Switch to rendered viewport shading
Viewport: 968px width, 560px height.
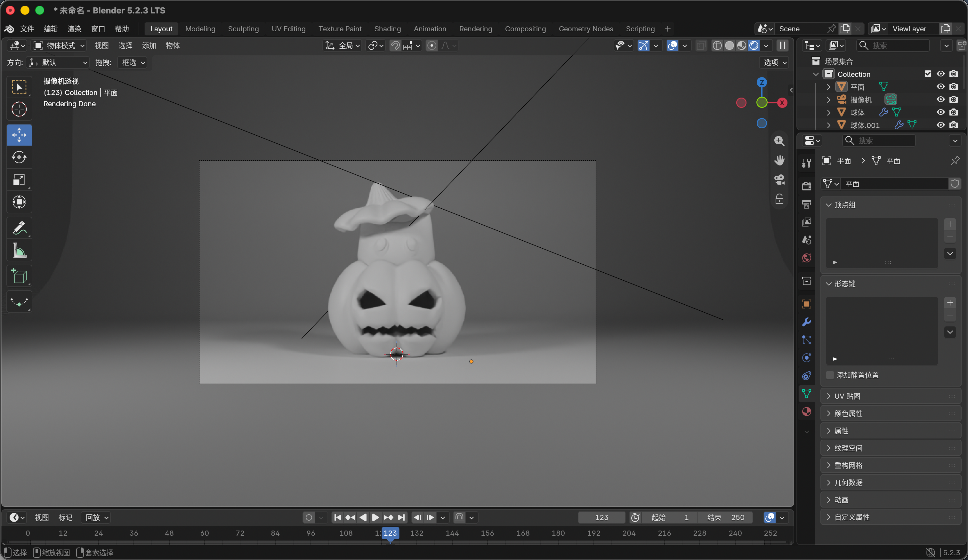coord(754,46)
